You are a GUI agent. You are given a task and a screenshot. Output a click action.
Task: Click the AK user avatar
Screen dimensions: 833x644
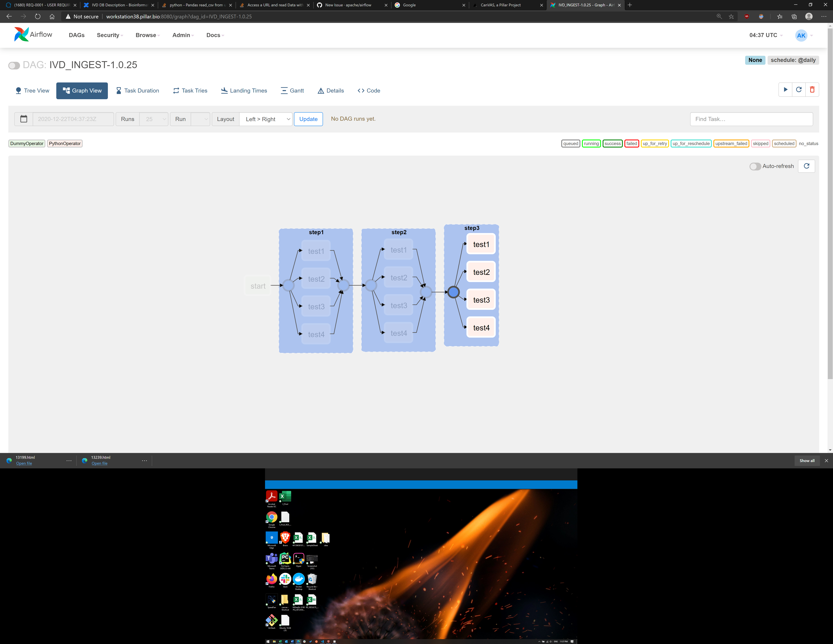tap(801, 35)
